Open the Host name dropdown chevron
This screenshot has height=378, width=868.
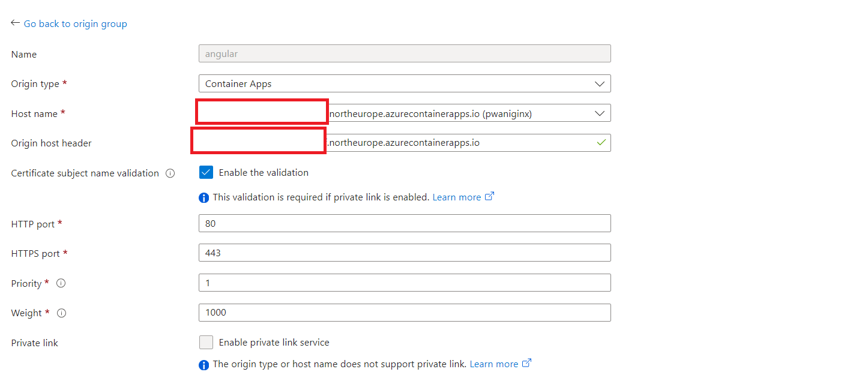point(599,113)
